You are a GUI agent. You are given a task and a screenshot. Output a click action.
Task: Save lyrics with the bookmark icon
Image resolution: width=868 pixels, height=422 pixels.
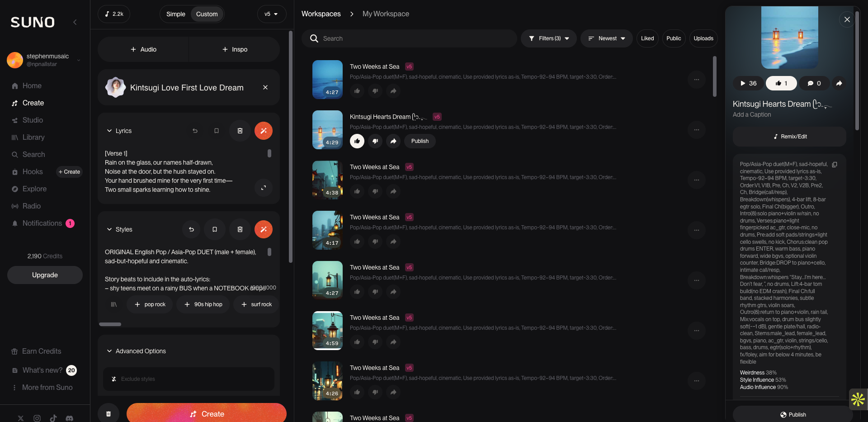coord(217,131)
